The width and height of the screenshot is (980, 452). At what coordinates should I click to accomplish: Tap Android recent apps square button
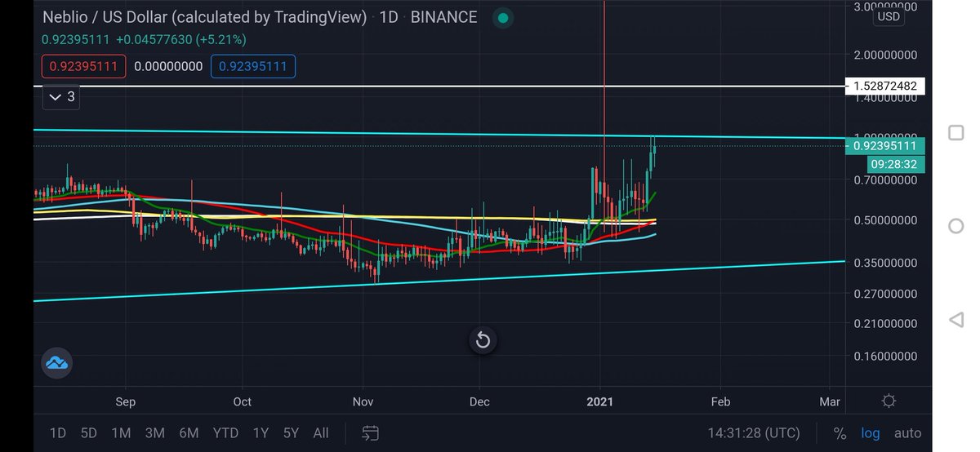pyautogui.click(x=955, y=132)
